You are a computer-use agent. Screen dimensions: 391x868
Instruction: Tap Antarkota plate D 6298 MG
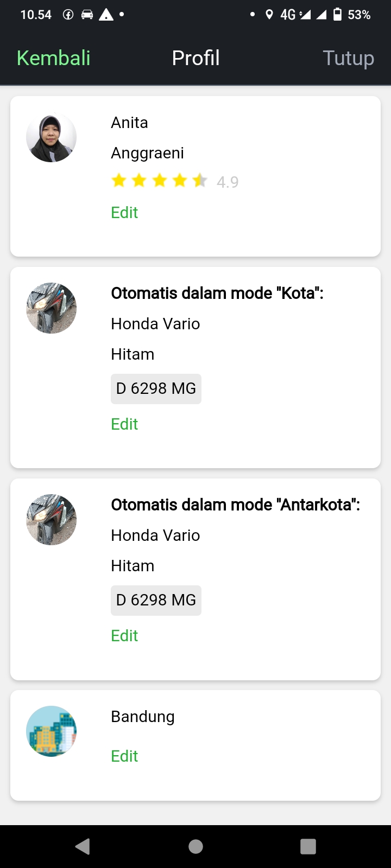coord(156,600)
